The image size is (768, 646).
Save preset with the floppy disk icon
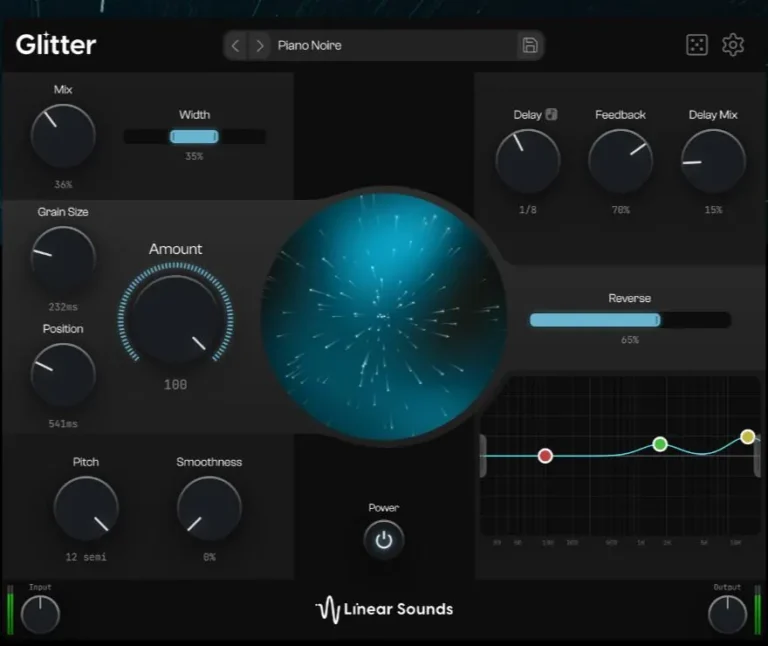tap(529, 45)
